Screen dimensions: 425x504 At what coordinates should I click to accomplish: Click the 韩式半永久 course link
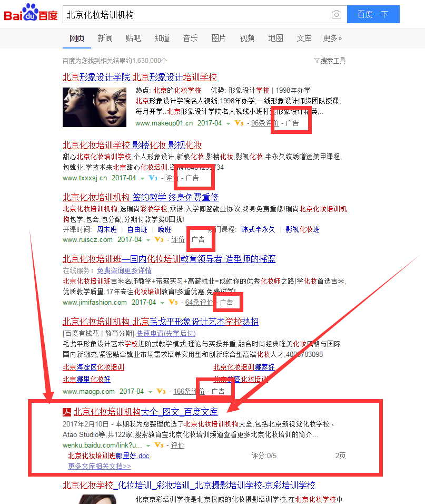pos(259,229)
